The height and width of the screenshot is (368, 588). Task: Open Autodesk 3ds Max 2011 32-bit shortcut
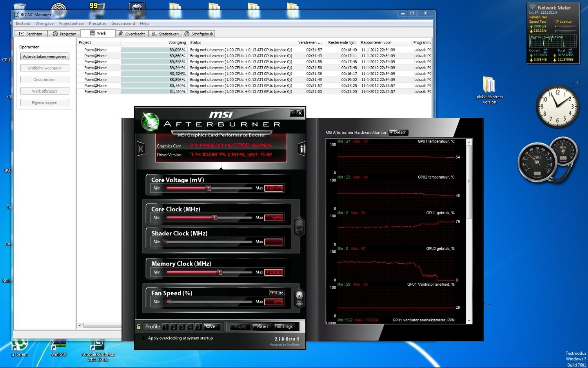click(98, 350)
